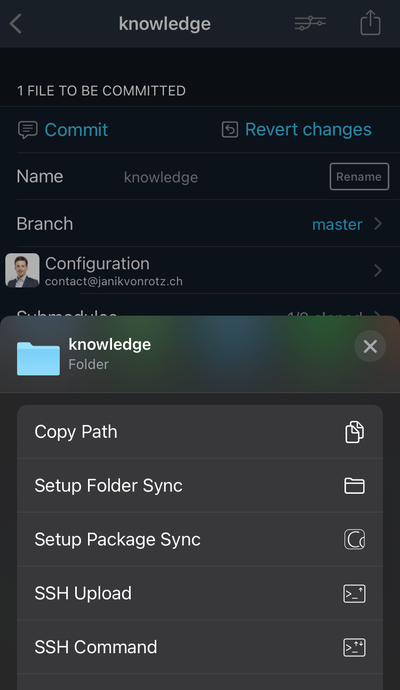
Task: Click the terminal upload icon beside SSH Upload
Action: 354,593
